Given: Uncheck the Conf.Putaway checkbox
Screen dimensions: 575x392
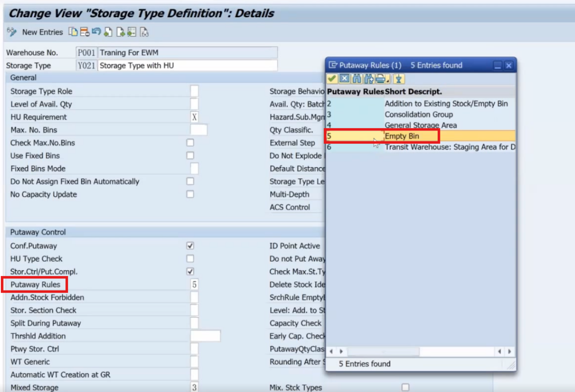Looking at the screenshot, I should 190,246.
